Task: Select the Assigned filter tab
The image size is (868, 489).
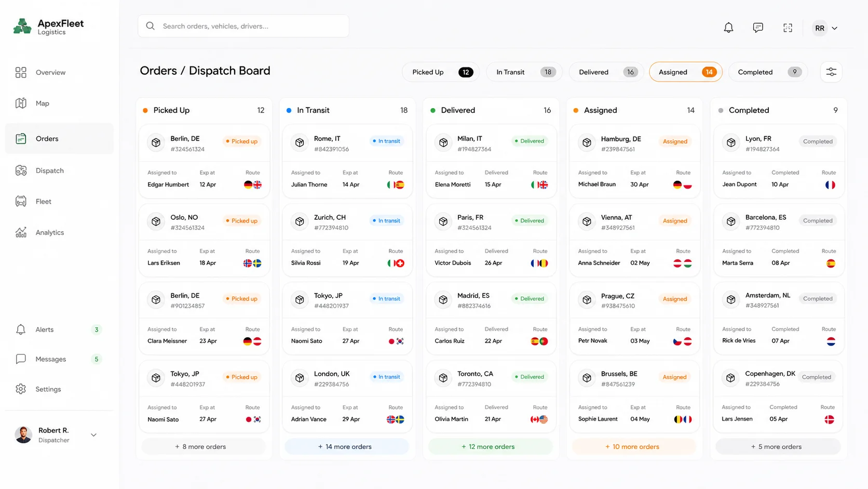Action: pos(686,72)
